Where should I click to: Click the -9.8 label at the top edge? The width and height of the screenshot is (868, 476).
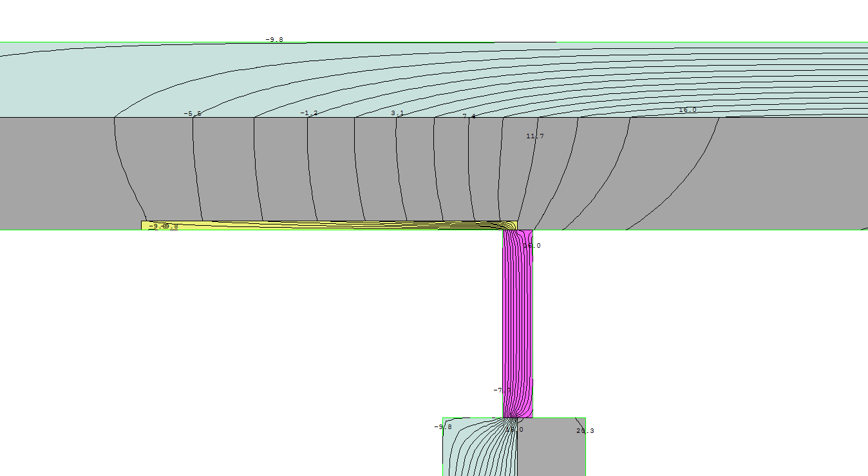point(274,40)
